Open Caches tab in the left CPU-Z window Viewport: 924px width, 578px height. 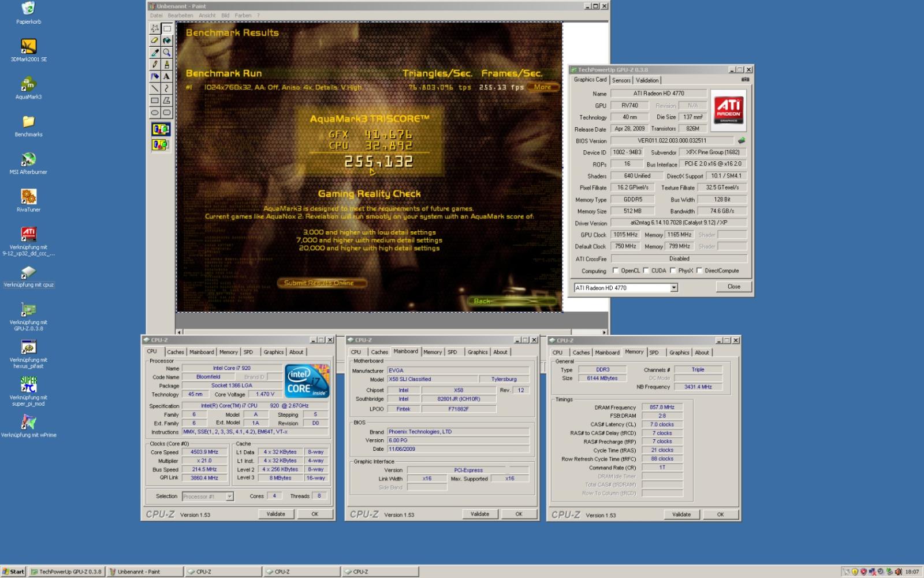point(176,352)
